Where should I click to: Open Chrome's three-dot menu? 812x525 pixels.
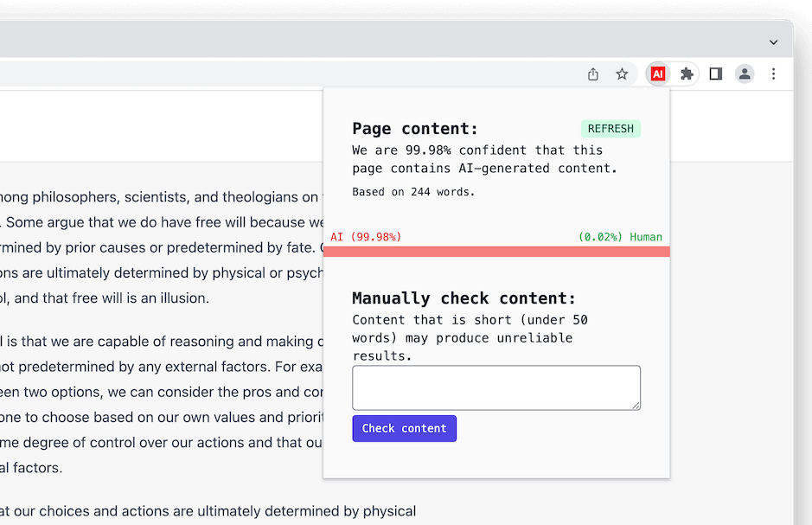(774, 74)
